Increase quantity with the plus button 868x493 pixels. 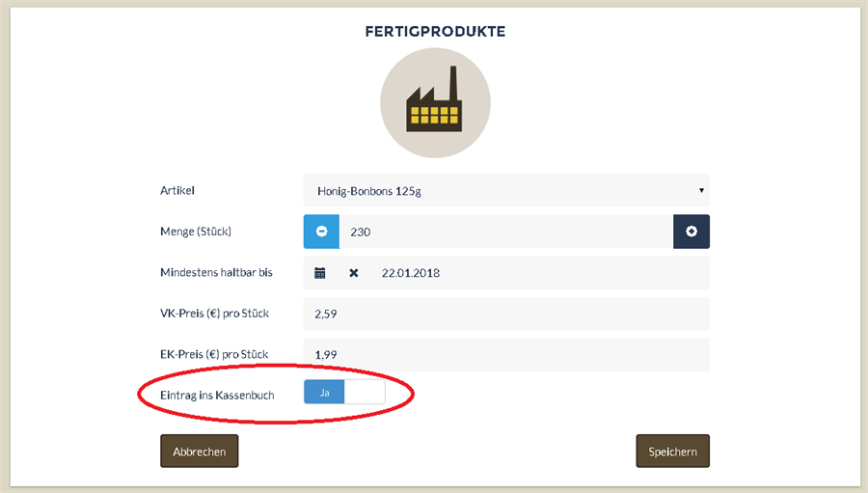pos(691,232)
